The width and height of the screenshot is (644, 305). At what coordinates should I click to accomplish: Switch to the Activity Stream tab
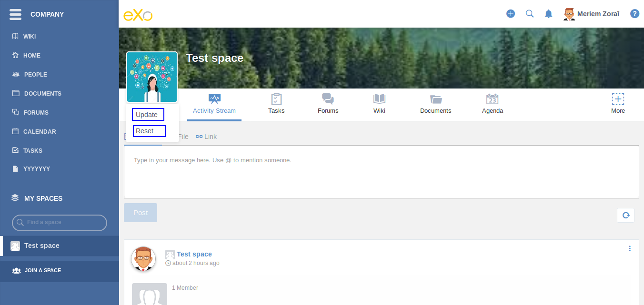[x=214, y=104]
